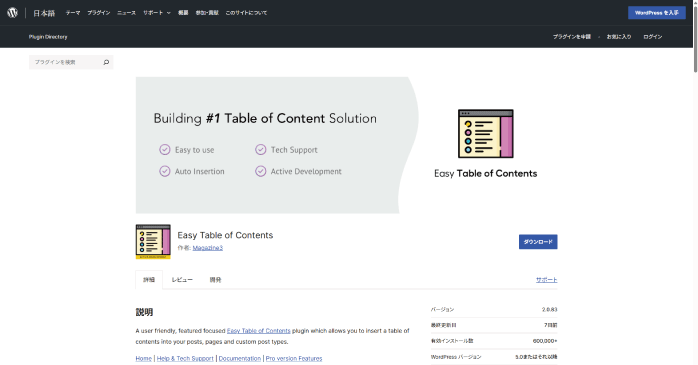Open the Pro version Features link

point(294,358)
